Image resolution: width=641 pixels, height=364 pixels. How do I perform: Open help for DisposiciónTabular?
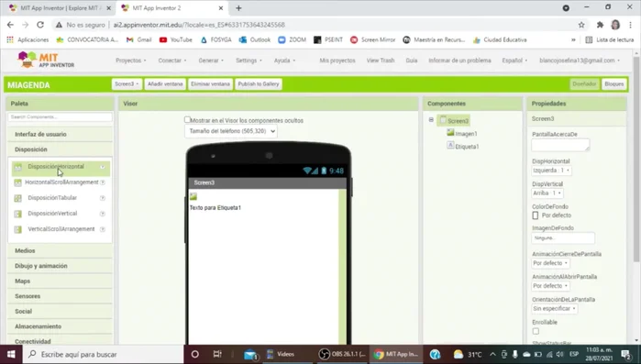pyautogui.click(x=103, y=198)
